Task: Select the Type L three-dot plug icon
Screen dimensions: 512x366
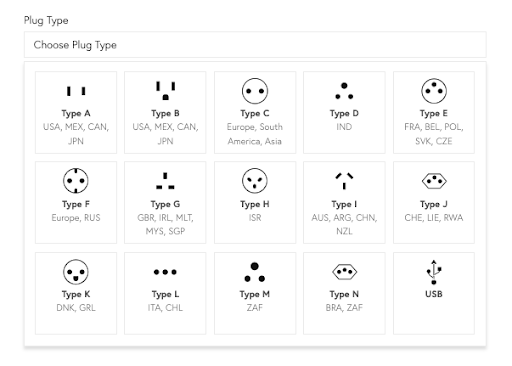Action: pos(165,272)
